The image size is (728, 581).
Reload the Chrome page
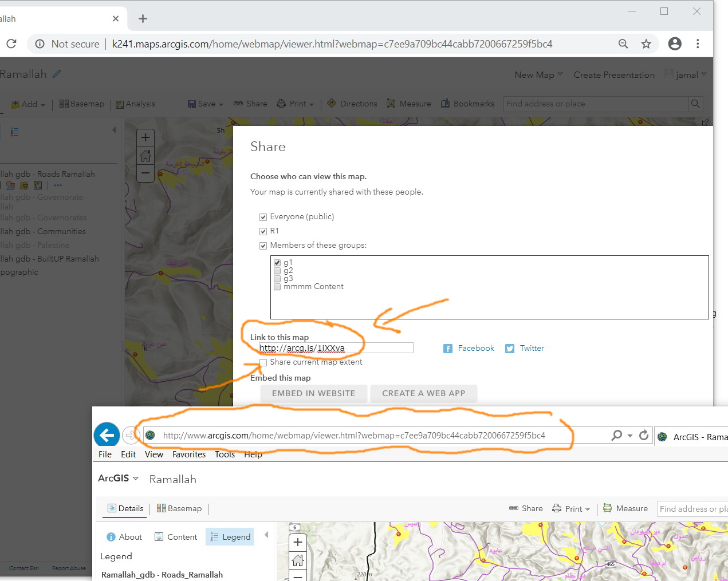pyautogui.click(x=11, y=44)
